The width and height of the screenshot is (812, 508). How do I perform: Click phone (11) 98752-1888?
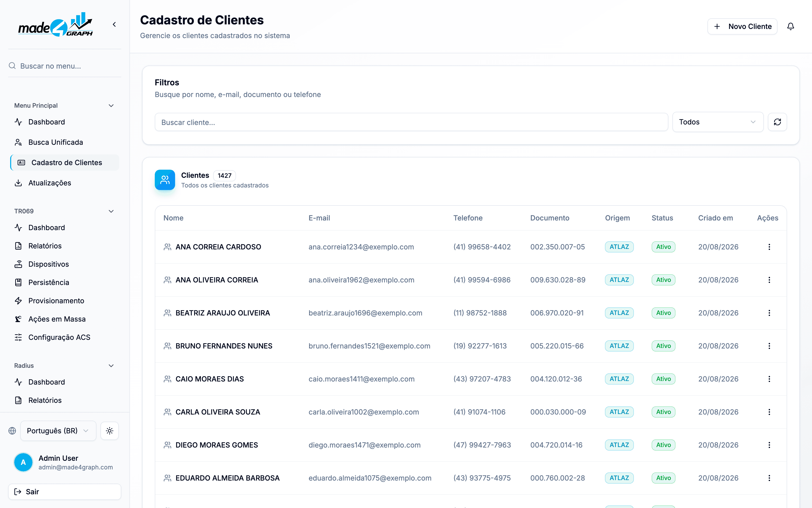pyautogui.click(x=480, y=313)
